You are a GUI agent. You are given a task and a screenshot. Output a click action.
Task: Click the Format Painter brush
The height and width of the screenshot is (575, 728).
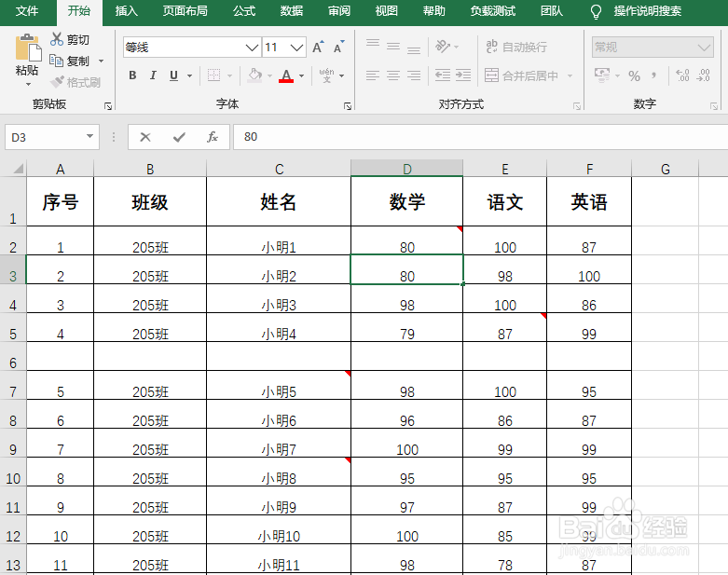57,82
